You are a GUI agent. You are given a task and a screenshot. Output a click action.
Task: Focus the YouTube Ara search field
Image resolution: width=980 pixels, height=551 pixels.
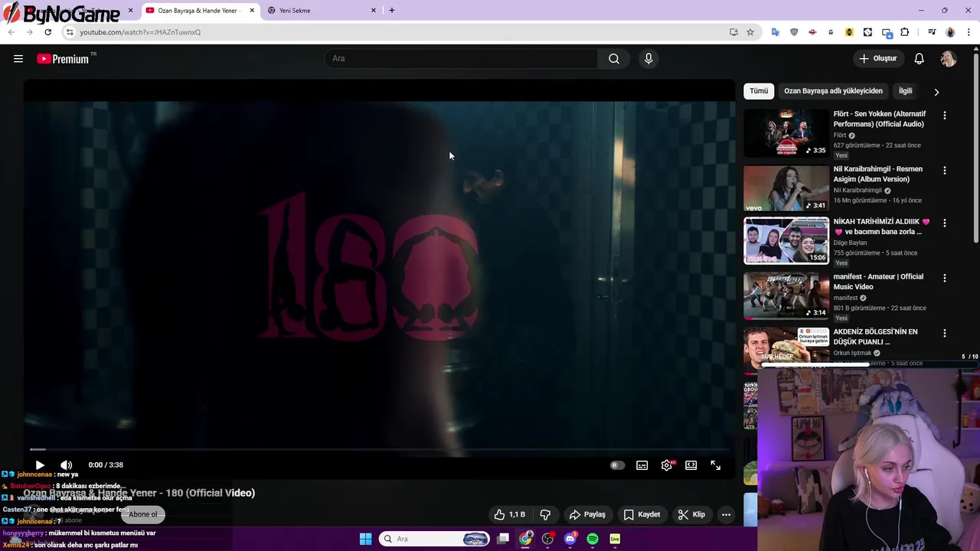point(462,59)
